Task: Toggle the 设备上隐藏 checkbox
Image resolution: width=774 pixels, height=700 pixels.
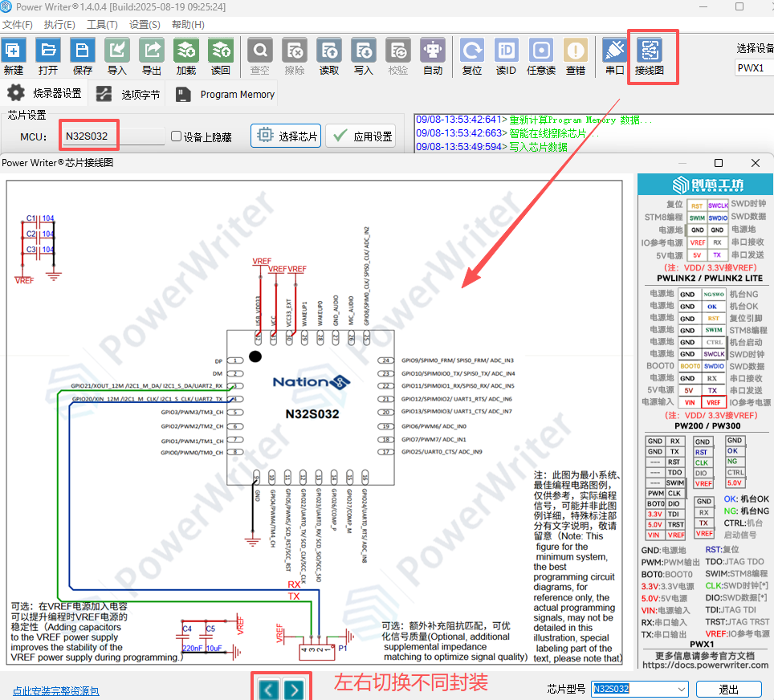Action: tap(176, 136)
